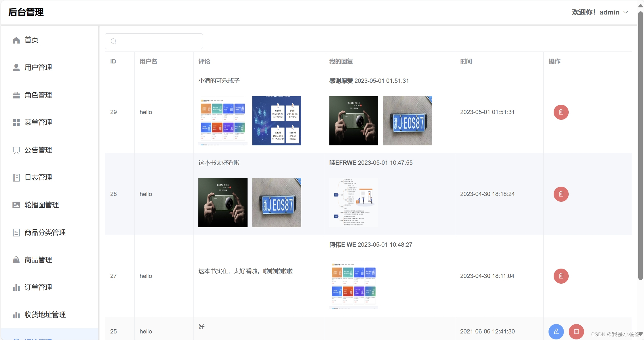Viewport: 644px width, 340px height.
Task: Click inside the search input field
Action: (x=153, y=41)
